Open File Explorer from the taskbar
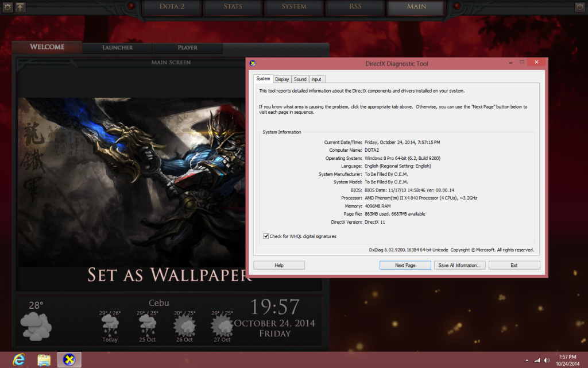 click(x=44, y=360)
